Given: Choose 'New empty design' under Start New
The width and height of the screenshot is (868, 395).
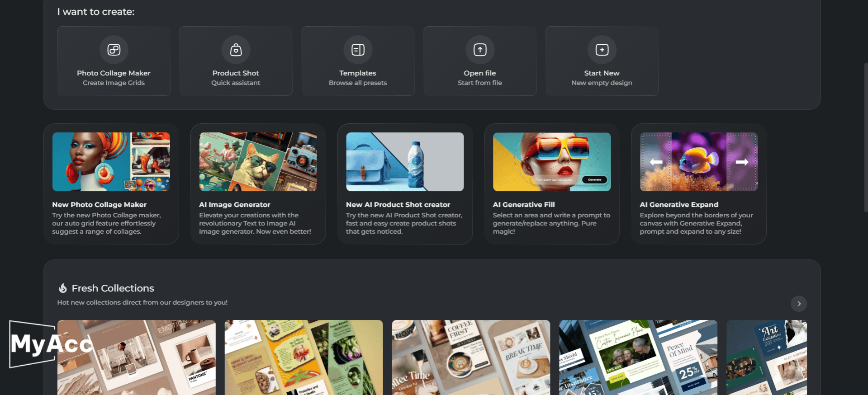Looking at the screenshot, I should pyautogui.click(x=602, y=83).
